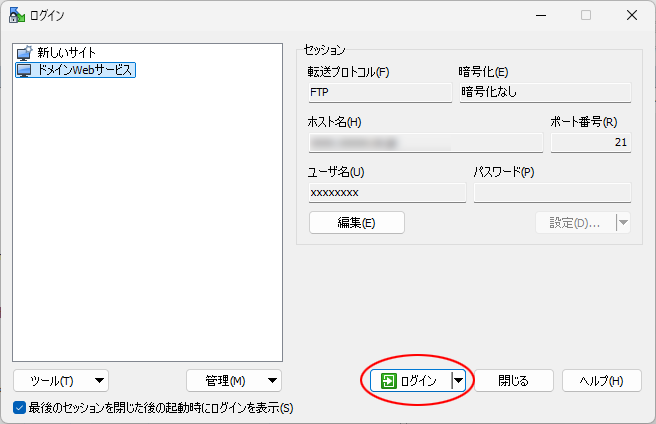This screenshot has width=656, height=424.
Task: Click the 転送プロトコル field showing FTP
Action: coord(380,92)
